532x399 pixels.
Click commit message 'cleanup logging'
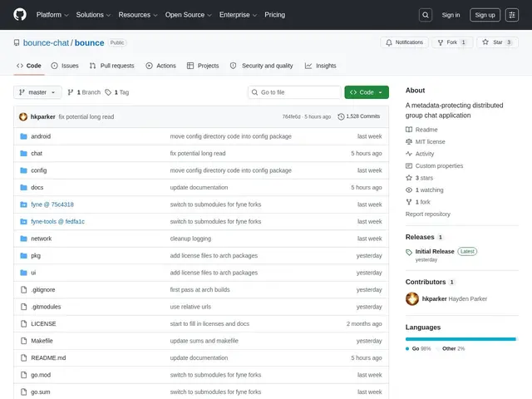tap(190, 239)
